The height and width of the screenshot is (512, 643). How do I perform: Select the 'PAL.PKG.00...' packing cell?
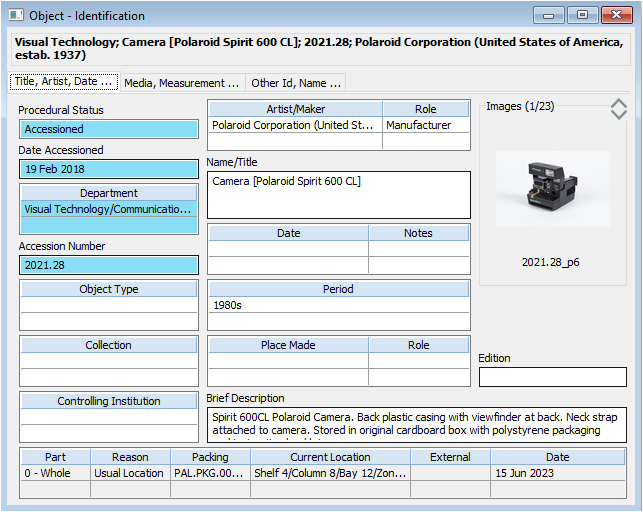coord(210,473)
